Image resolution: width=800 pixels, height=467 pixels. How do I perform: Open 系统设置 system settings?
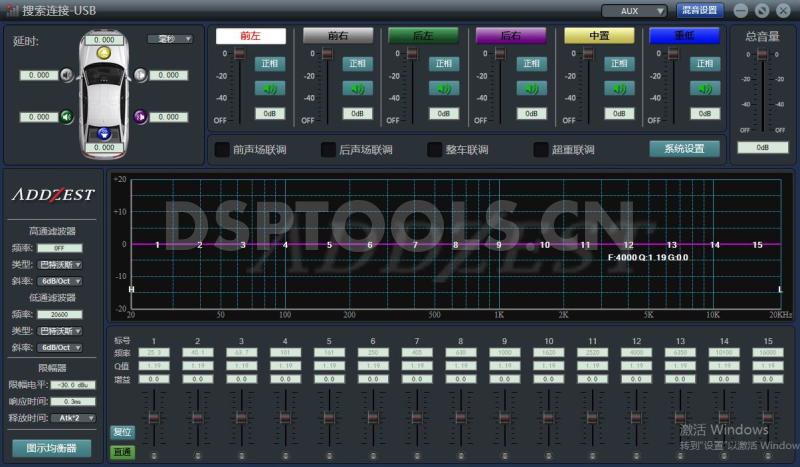click(685, 149)
